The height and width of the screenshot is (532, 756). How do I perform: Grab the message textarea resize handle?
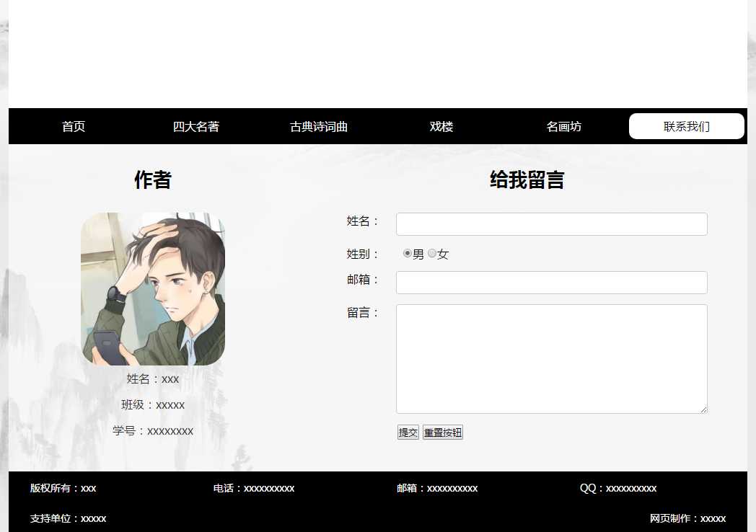pyautogui.click(x=703, y=409)
